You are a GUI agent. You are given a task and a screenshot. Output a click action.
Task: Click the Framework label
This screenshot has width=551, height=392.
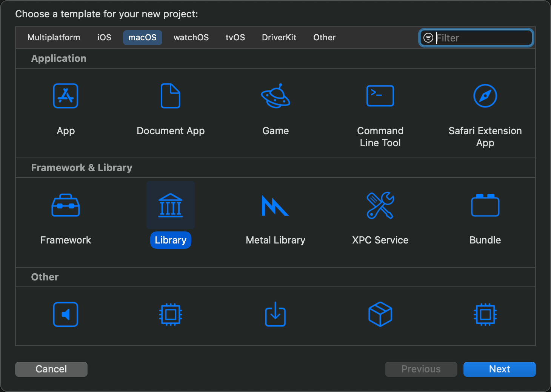point(66,240)
